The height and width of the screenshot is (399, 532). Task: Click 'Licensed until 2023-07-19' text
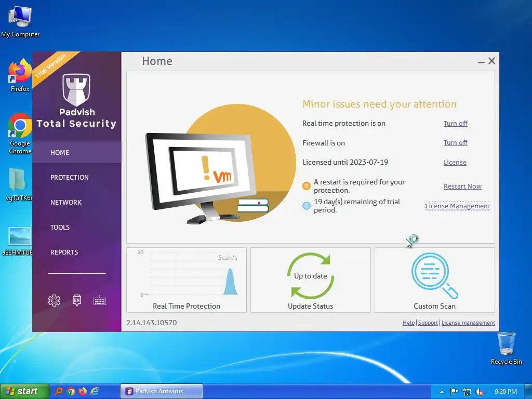coord(345,162)
